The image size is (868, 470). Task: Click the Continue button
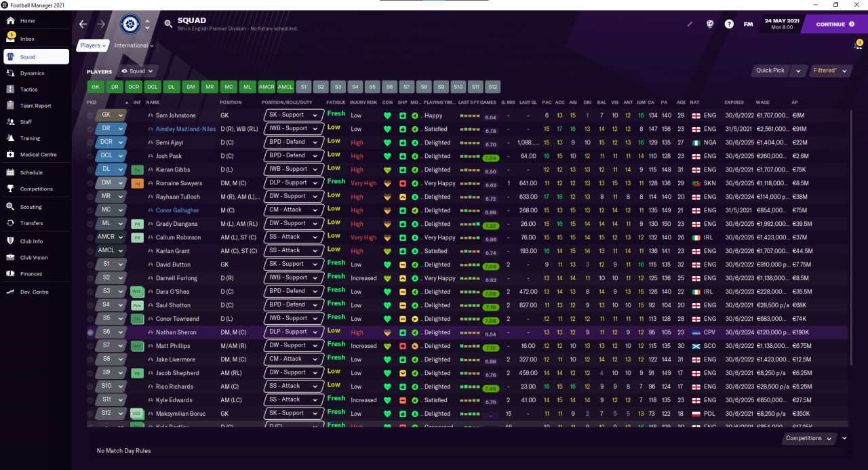(x=834, y=24)
